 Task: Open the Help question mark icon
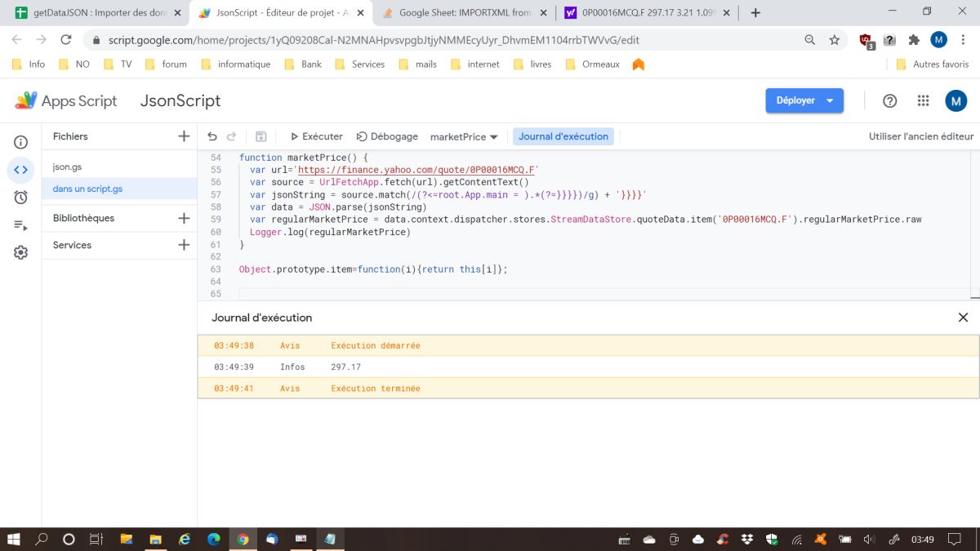point(890,100)
